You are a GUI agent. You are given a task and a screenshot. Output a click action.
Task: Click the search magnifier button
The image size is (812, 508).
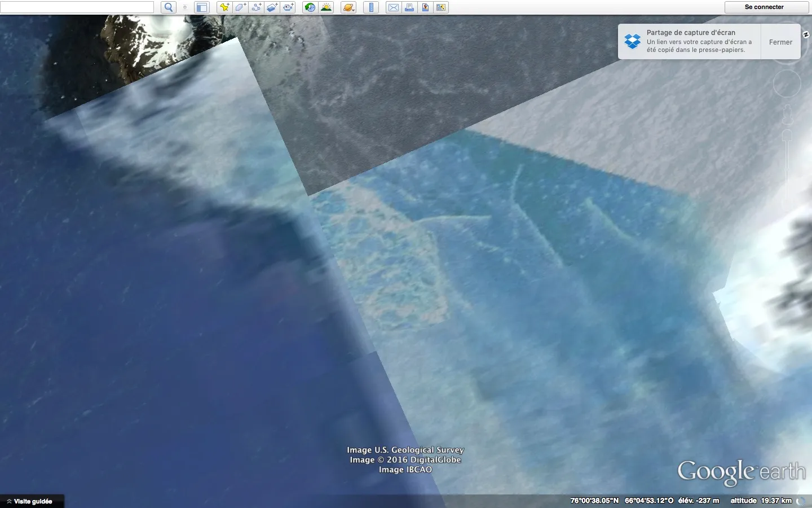point(169,7)
